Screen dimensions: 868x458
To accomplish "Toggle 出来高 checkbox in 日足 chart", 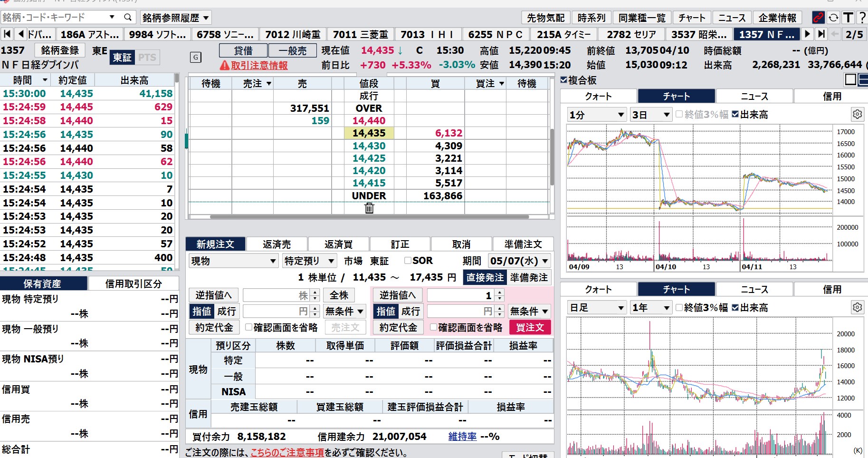I will 735,307.
